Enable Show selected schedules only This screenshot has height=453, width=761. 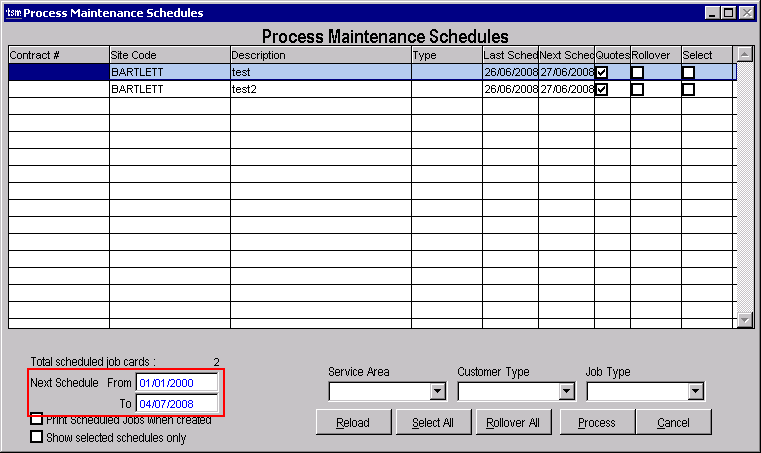pyautogui.click(x=37, y=437)
